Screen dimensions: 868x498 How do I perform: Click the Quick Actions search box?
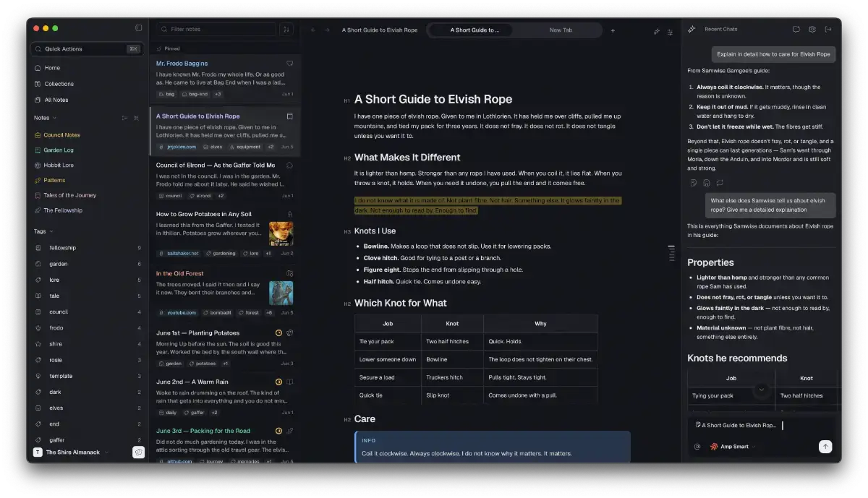point(86,49)
